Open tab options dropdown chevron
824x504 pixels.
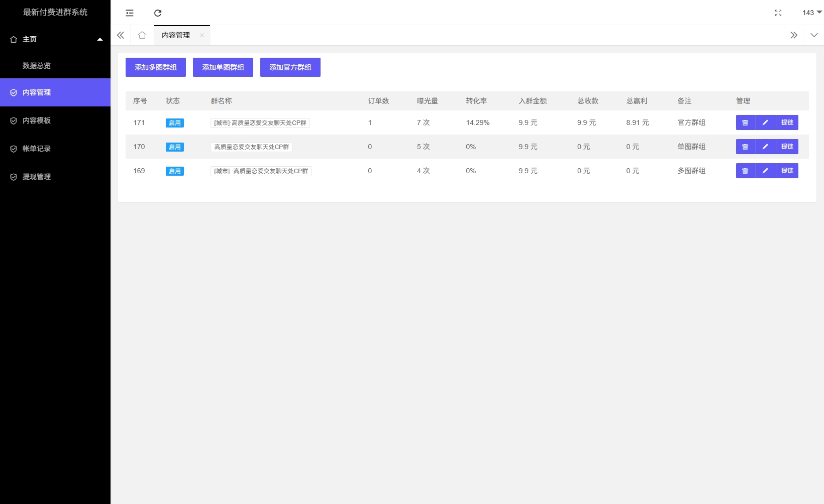[x=814, y=35]
